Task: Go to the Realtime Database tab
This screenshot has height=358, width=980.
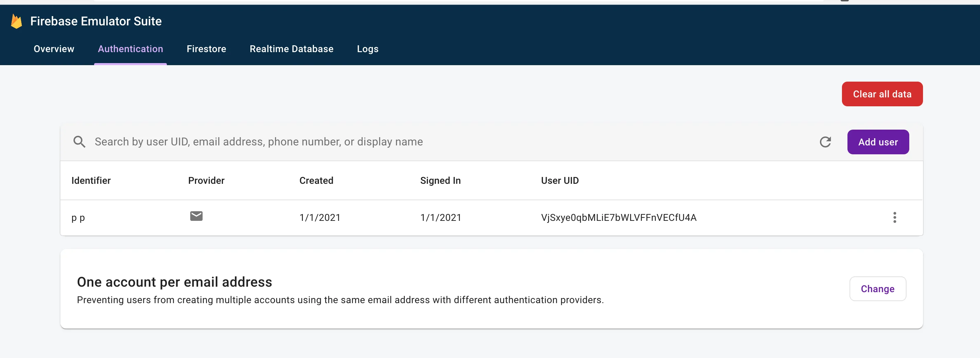Action: (x=291, y=49)
